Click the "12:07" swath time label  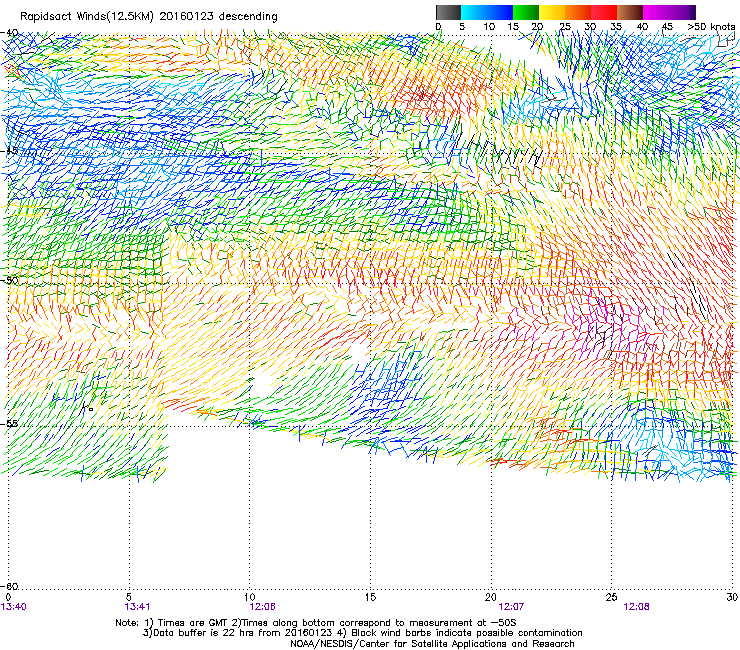click(x=511, y=607)
